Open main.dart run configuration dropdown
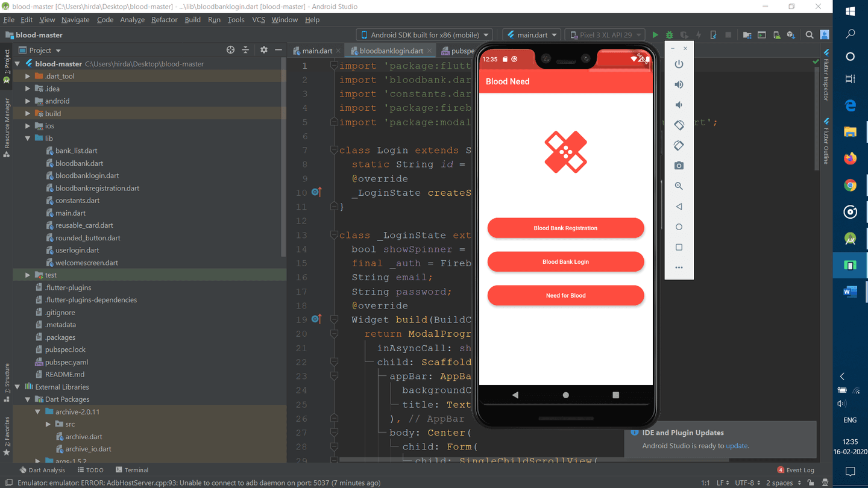Image resolution: width=868 pixels, height=488 pixels. click(x=533, y=35)
